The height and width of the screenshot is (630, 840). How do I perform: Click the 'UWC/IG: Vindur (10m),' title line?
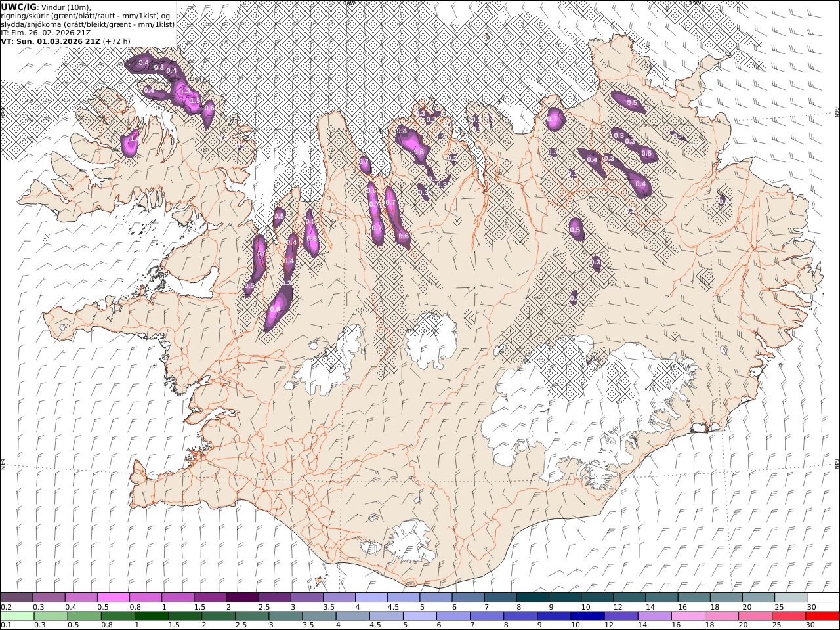point(46,7)
